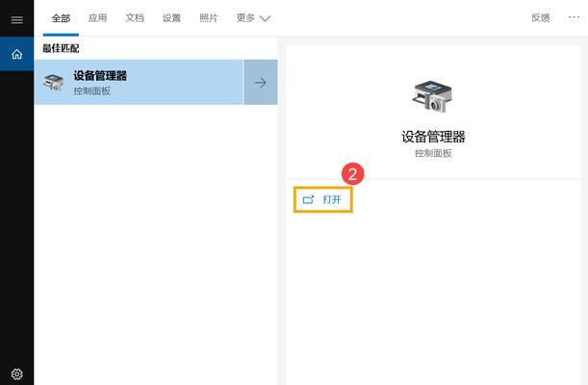Image resolution: width=588 pixels, height=385 pixels.
Task: Select the 设备管理器 best match result
Action: 139,82
